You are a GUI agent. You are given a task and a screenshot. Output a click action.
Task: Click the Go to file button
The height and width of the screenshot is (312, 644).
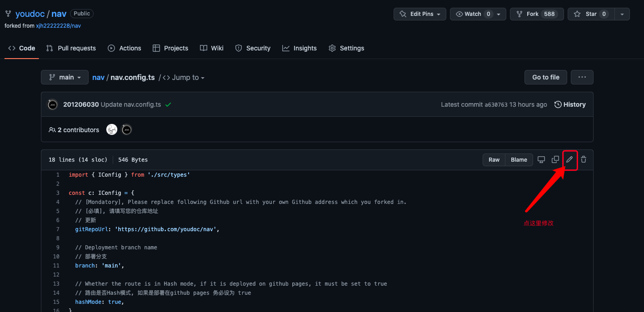(546, 77)
